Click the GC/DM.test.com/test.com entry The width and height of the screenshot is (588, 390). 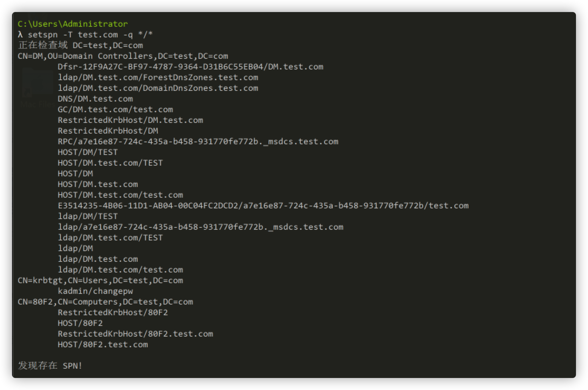115,110
